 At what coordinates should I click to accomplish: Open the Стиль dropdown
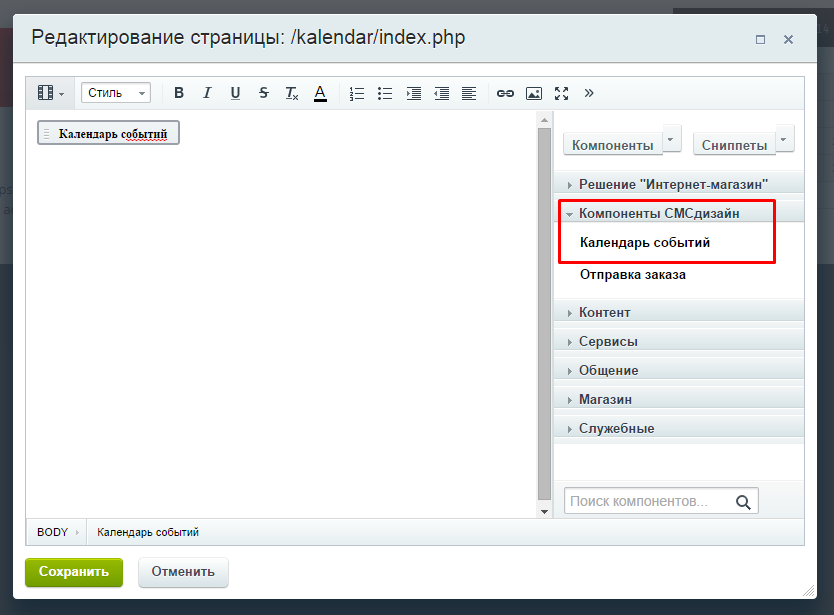tap(115, 92)
